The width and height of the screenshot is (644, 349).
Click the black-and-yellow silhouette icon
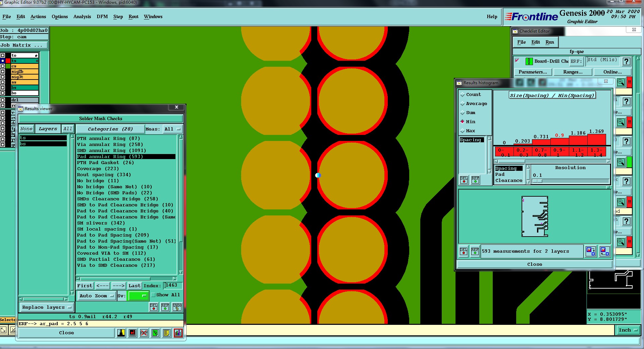point(121,333)
